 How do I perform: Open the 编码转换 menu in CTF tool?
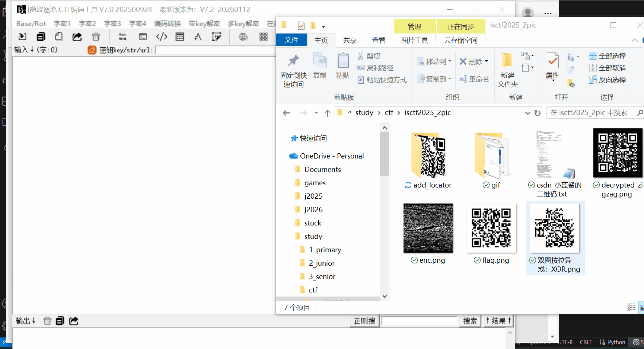168,23
